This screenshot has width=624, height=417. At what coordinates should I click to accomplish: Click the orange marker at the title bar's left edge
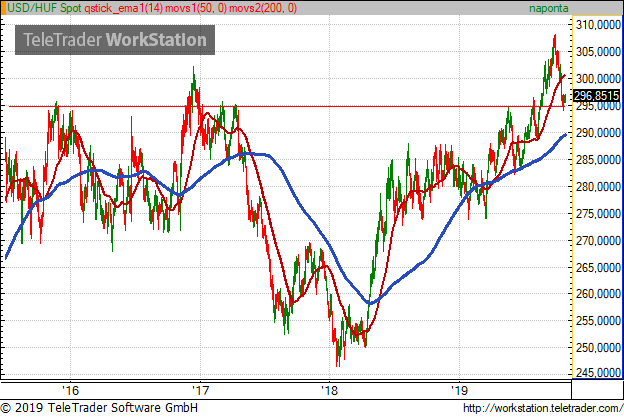pos(3,8)
